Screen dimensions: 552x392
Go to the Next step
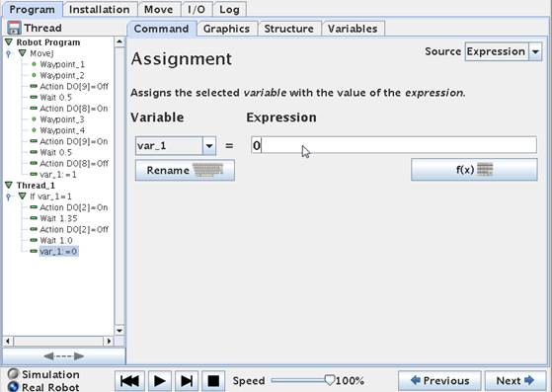pos(515,381)
